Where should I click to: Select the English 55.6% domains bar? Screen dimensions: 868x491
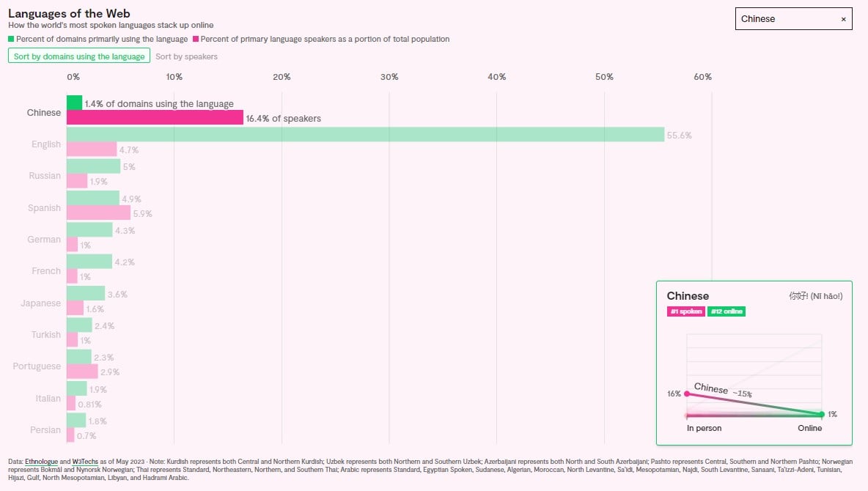[x=365, y=135]
